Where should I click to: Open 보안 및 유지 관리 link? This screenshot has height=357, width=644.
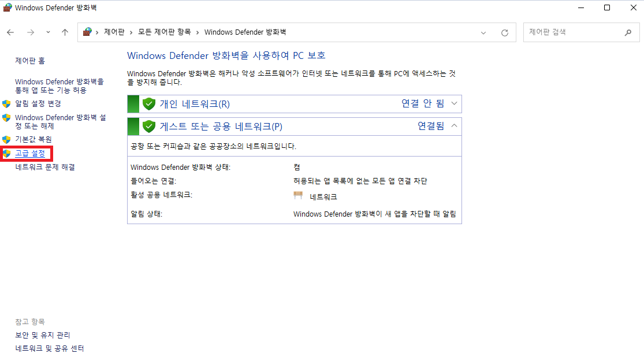pyautogui.click(x=43, y=335)
